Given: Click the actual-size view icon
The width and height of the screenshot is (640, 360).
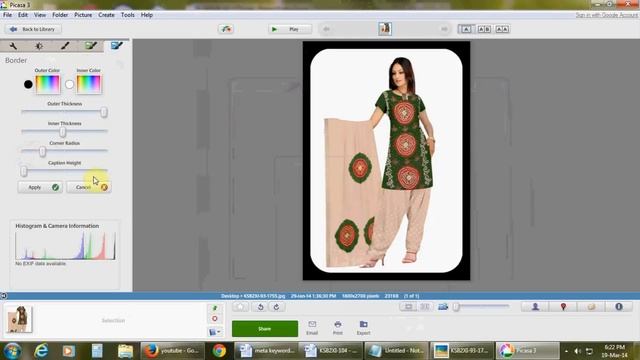Looking at the screenshot, I should click(424, 307).
